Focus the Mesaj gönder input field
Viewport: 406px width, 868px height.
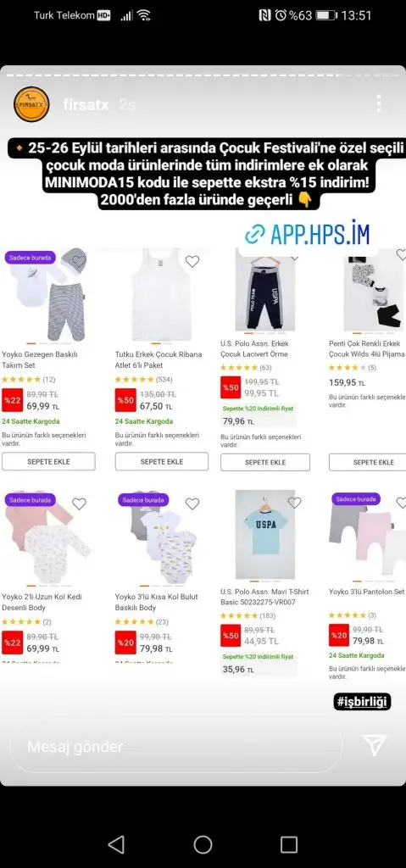point(176,747)
